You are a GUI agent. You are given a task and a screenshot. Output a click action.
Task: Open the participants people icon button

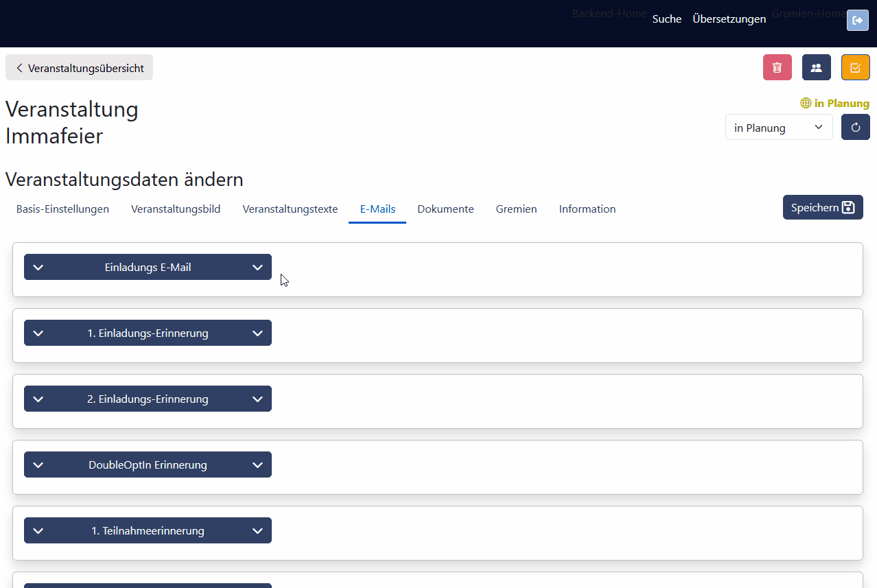point(816,67)
